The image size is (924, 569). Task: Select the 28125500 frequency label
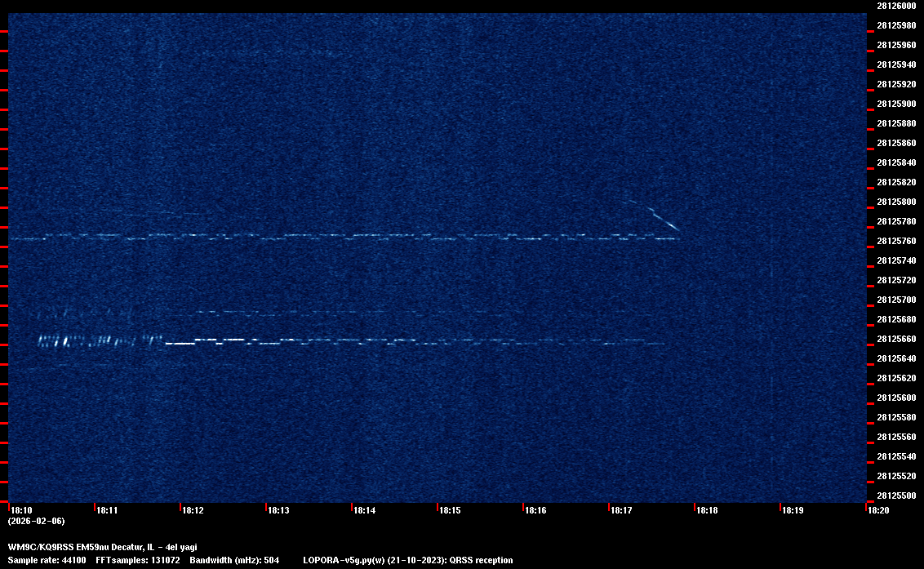tap(895, 496)
